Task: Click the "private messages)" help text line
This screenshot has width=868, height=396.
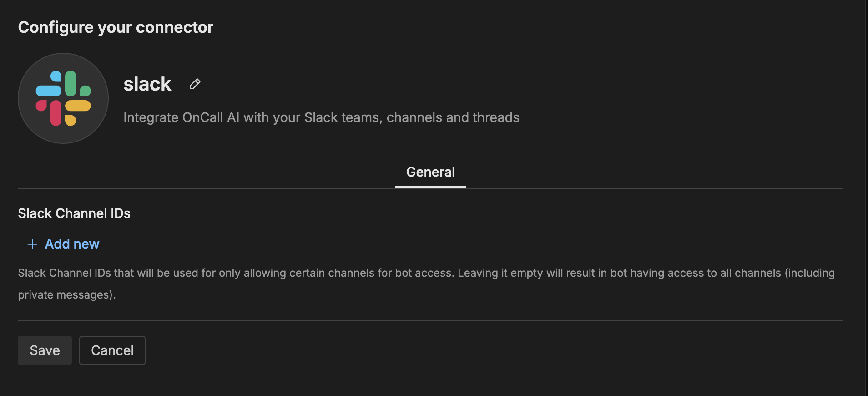Action: pyautogui.click(x=67, y=295)
